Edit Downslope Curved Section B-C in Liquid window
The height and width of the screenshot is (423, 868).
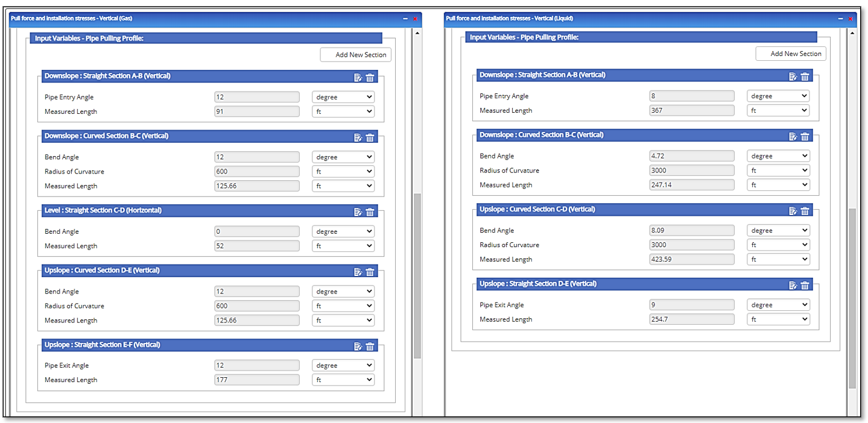click(x=793, y=136)
